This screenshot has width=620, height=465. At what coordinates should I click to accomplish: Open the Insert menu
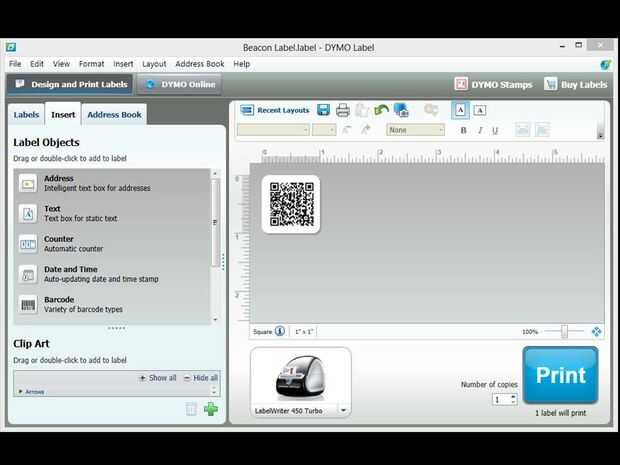tap(123, 64)
